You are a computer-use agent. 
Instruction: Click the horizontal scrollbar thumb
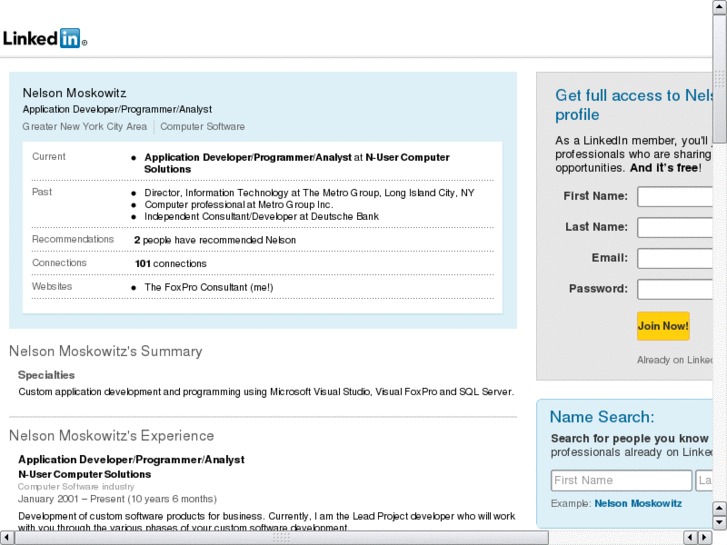click(x=281, y=538)
